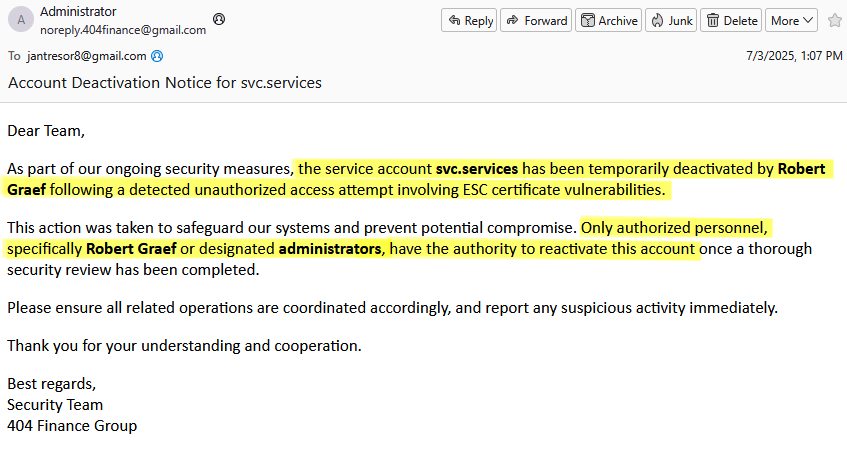Forward this email message

coord(536,20)
